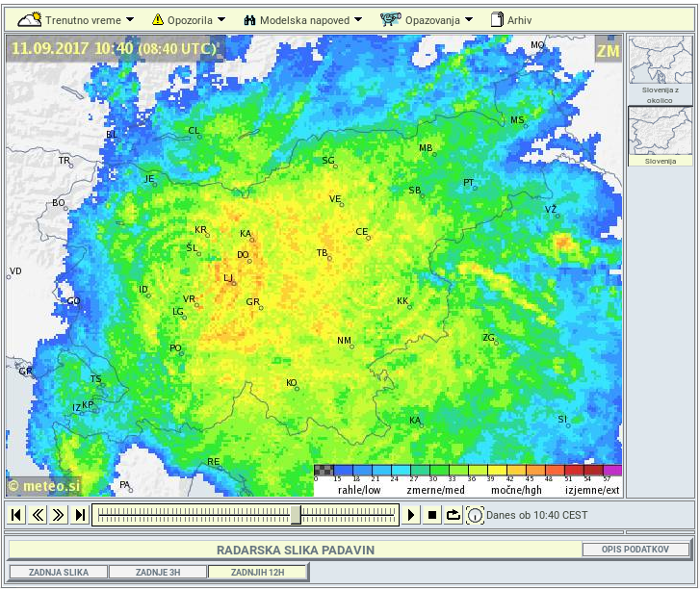Jump to the last radar frame

(x=80, y=515)
